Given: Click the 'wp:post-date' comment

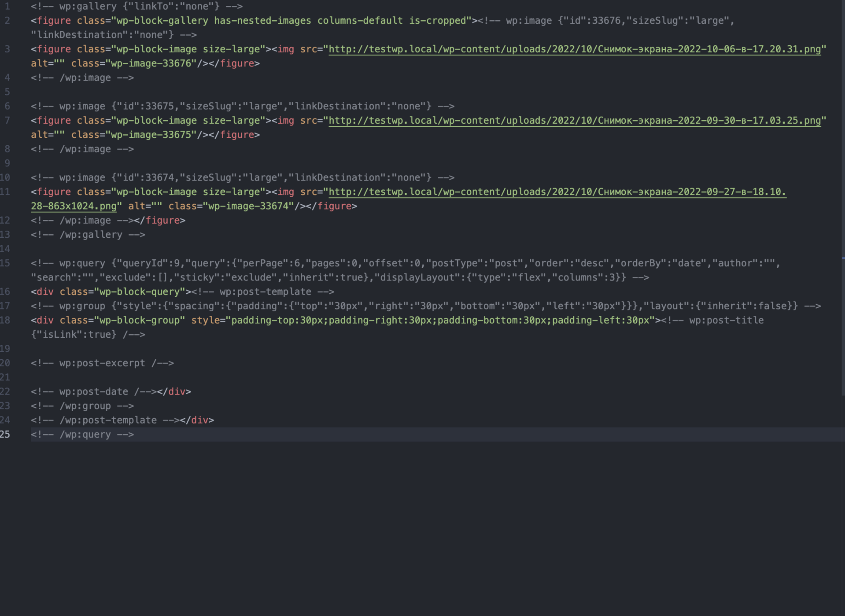Looking at the screenshot, I should click(x=94, y=391).
